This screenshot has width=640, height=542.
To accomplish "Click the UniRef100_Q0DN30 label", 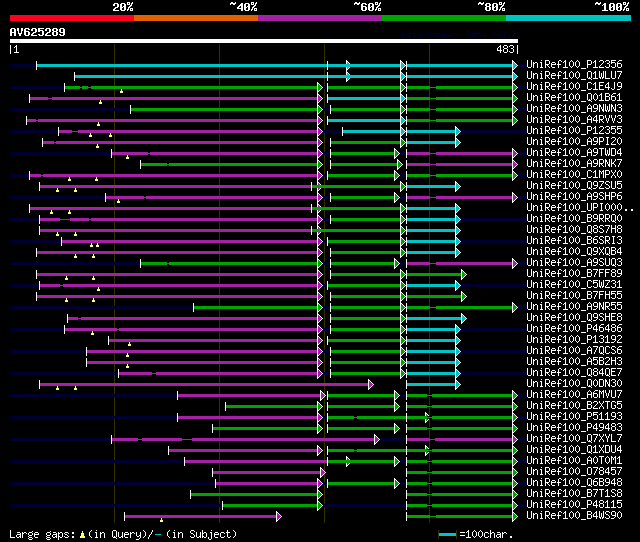I will click(574, 384).
